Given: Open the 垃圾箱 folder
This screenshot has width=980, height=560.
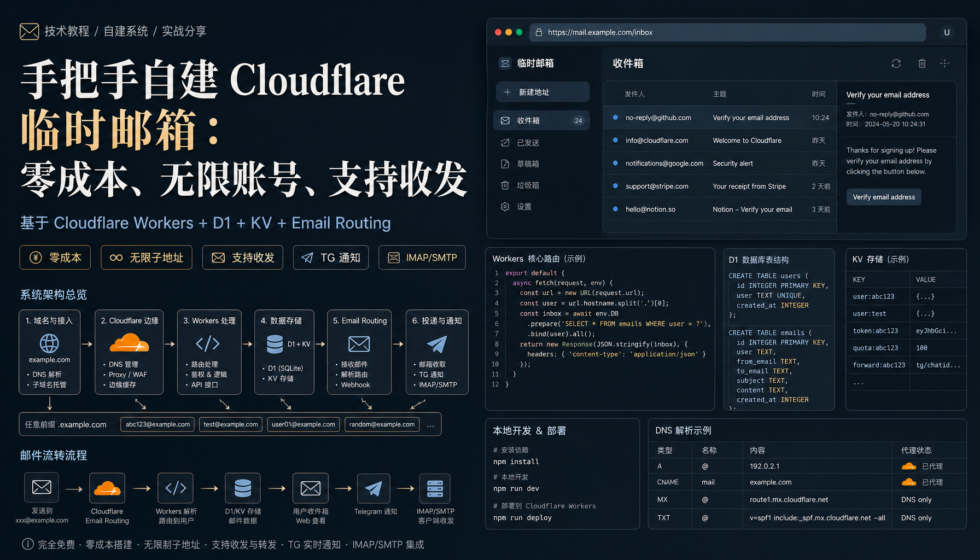Looking at the screenshot, I should (x=541, y=185).
